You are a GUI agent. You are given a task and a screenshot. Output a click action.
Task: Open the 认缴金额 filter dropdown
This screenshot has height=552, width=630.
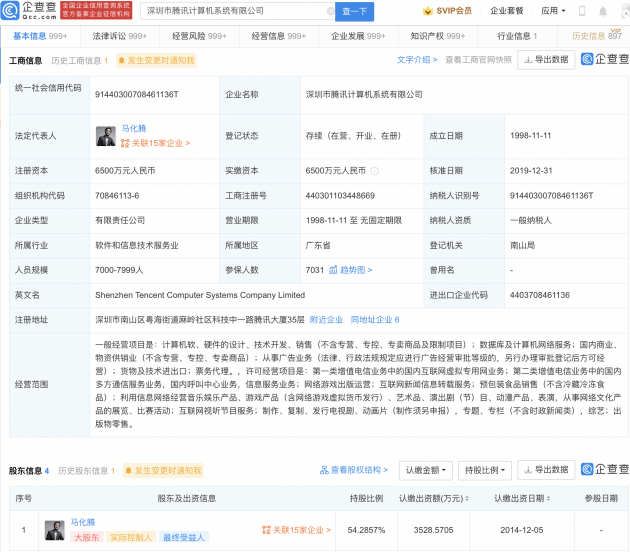(425, 470)
